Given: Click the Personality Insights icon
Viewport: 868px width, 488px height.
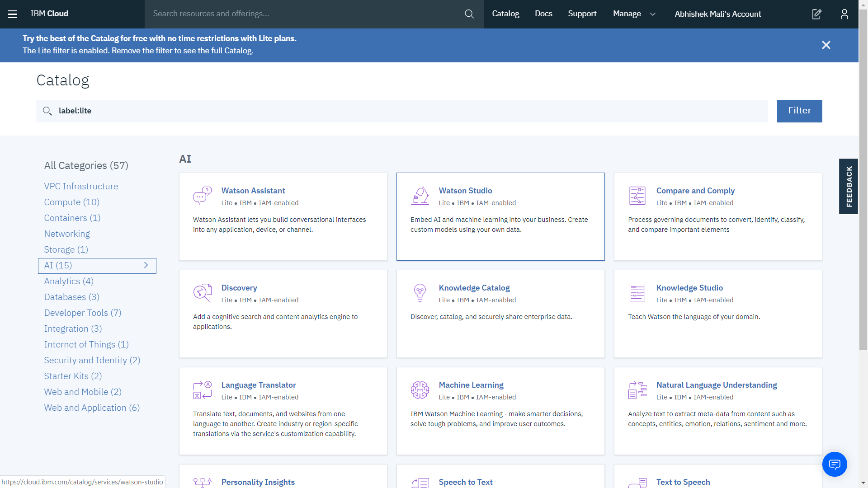Looking at the screenshot, I should [x=203, y=483].
